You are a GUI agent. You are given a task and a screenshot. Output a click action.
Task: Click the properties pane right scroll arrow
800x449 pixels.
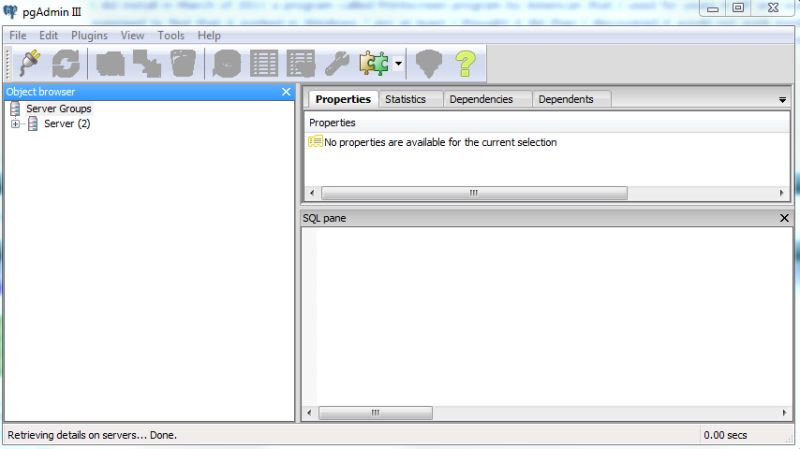pyautogui.click(x=782, y=193)
